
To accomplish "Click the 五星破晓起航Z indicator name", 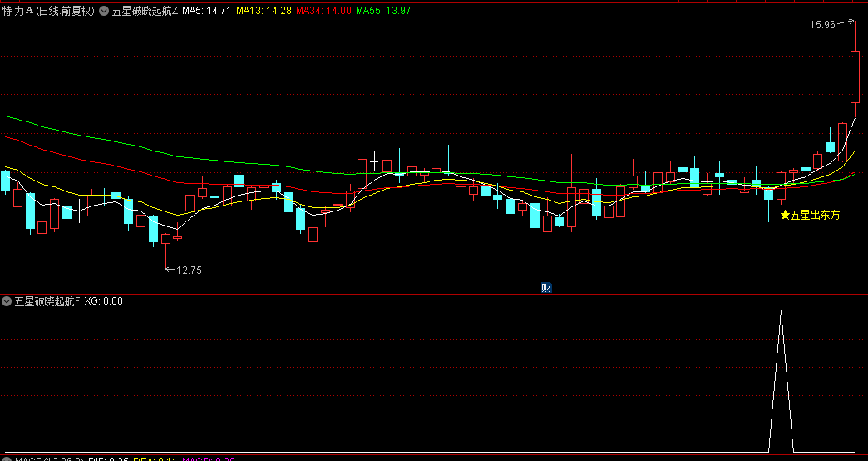I will (x=145, y=11).
